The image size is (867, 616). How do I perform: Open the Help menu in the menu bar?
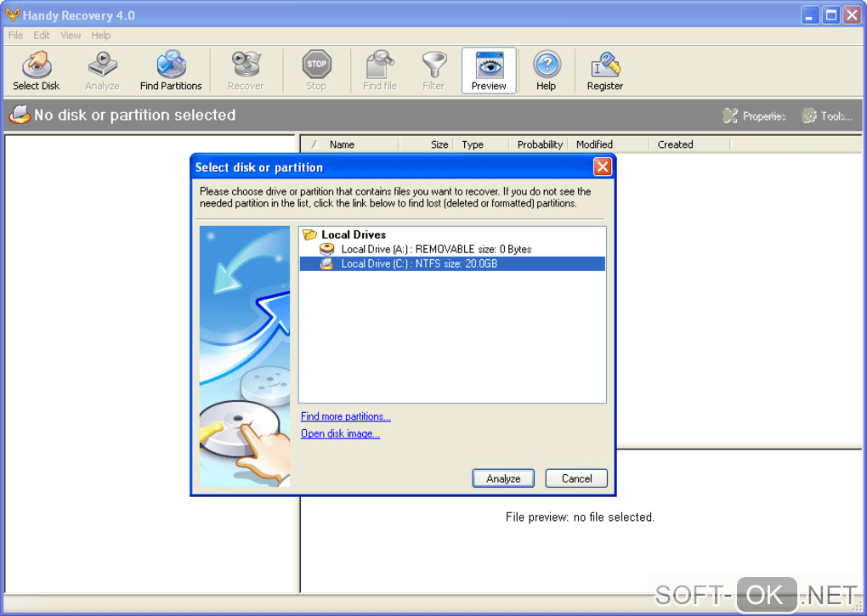[x=100, y=36]
